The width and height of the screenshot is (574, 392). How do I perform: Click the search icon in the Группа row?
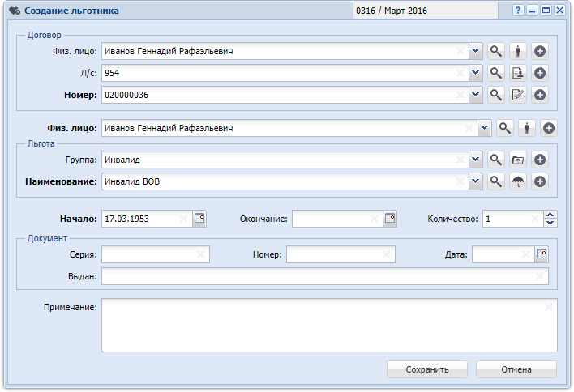pos(495,160)
